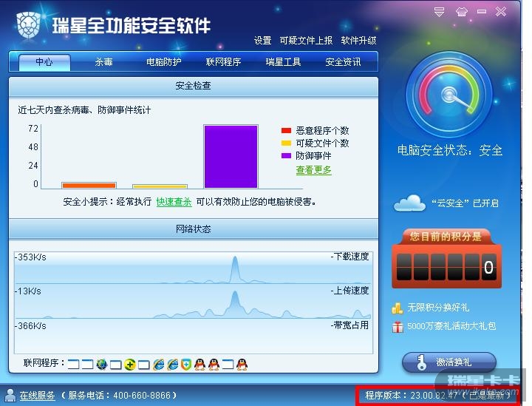Click the 上传速度 label
Screen dimensions: 532x406
(x=350, y=291)
